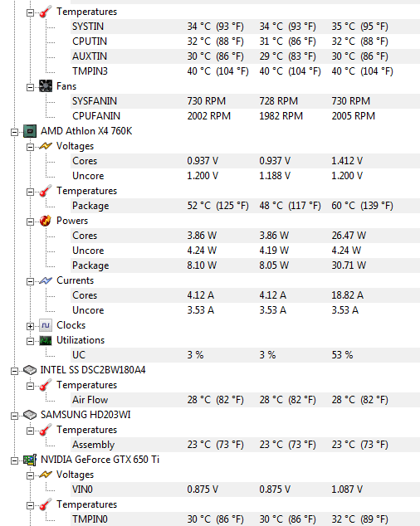
Task: Click the CPU chip icon for AMD Athlon
Action: pyautogui.click(x=30, y=131)
